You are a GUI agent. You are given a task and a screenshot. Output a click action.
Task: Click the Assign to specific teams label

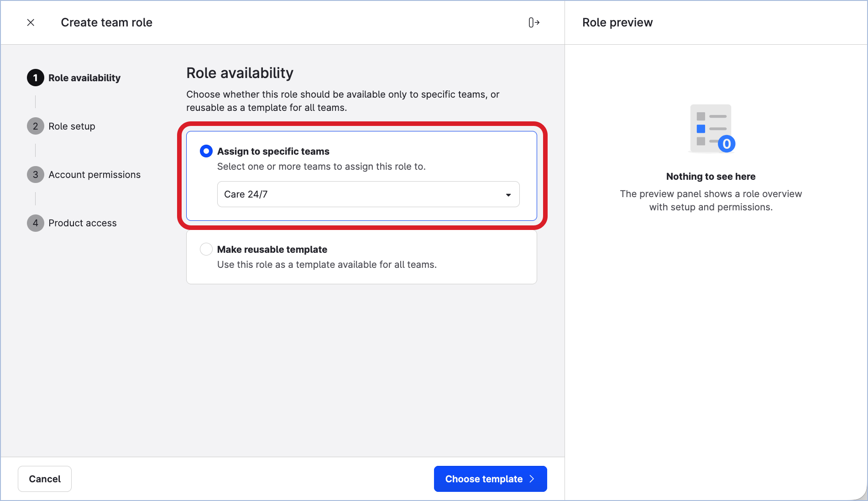click(x=273, y=151)
